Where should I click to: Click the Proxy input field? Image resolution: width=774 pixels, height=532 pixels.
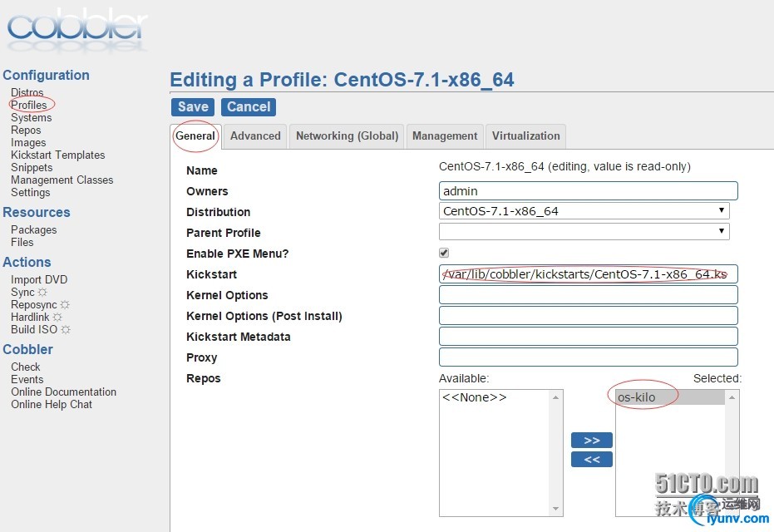pyautogui.click(x=589, y=357)
